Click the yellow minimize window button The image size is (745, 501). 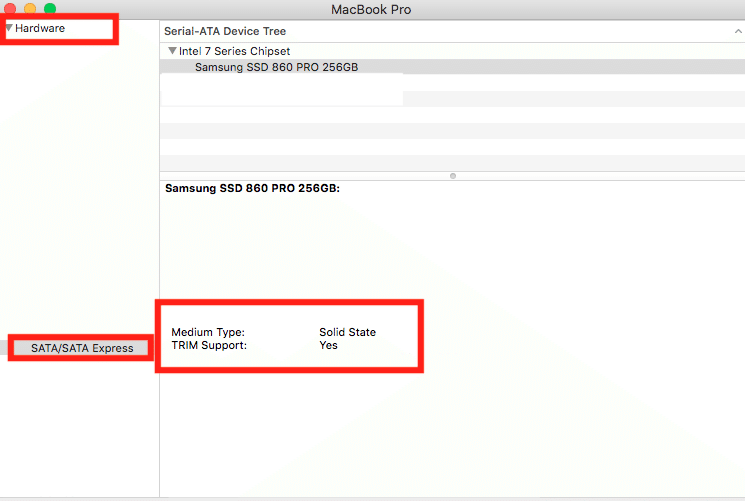(x=30, y=8)
